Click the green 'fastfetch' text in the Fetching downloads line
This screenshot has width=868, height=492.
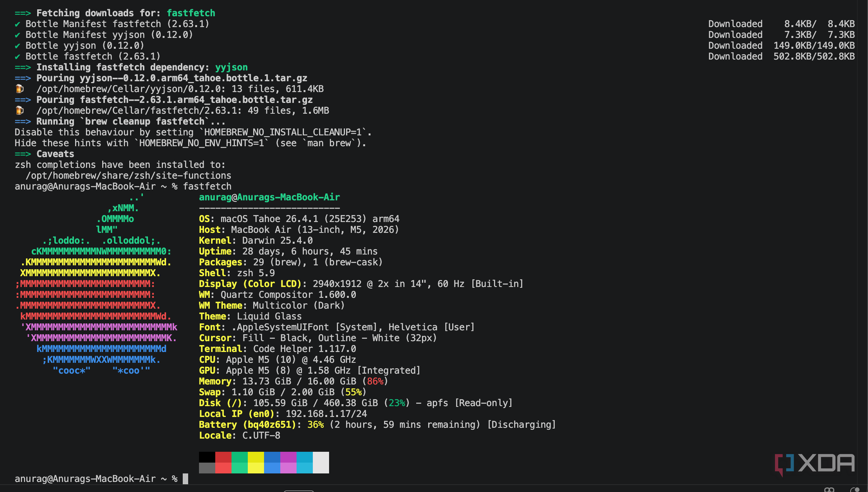tap(191, 13)
